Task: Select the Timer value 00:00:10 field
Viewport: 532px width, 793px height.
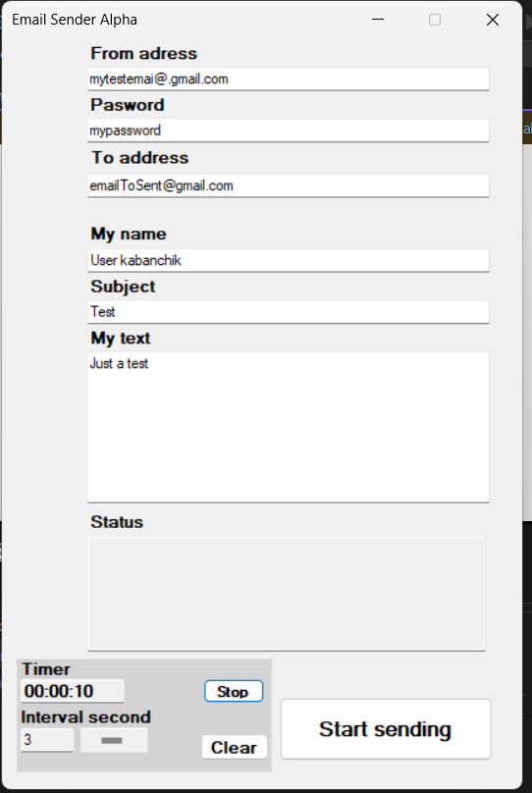Action: pos(73,691)
